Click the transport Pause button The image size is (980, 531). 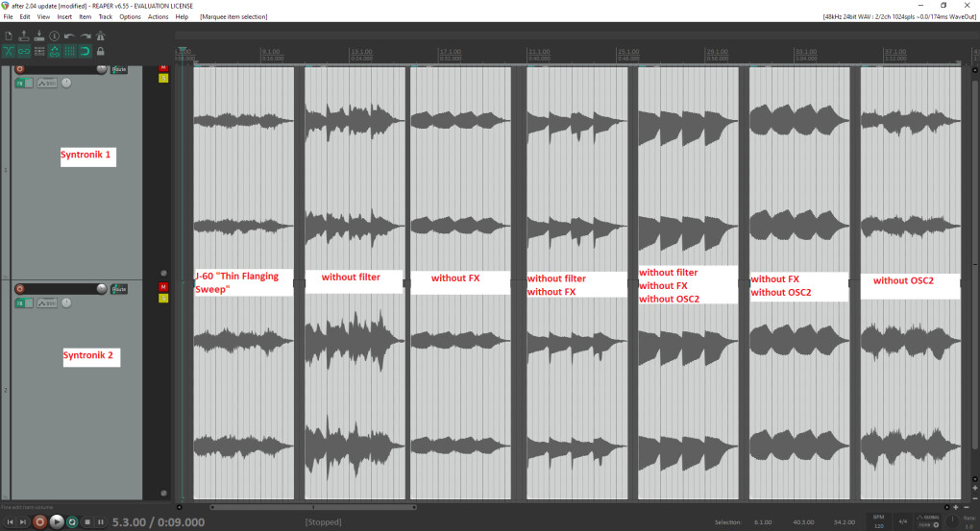tap(101, 521)
